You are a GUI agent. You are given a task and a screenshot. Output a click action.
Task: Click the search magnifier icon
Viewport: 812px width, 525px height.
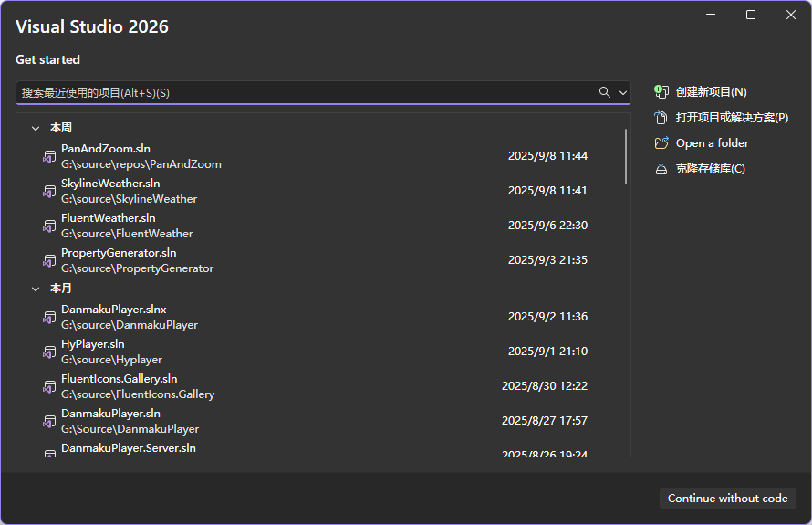point(604,92)
